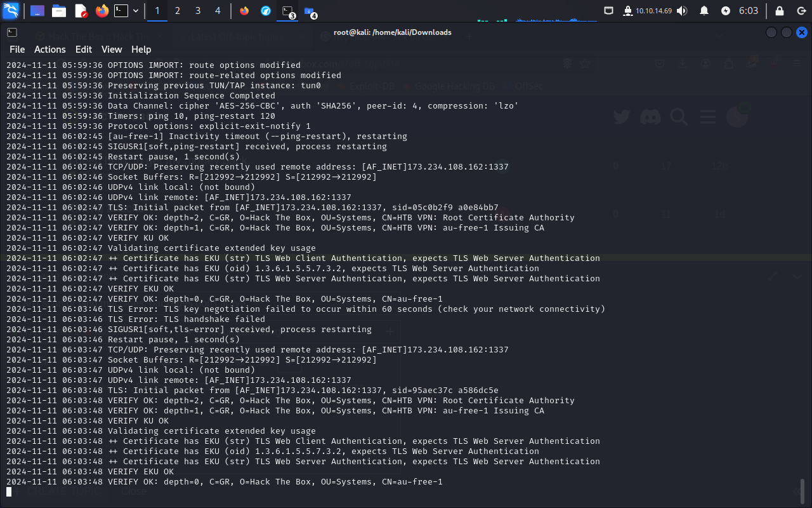The width and height of the screenshot is (812, 508).
Task: Click the terminal's vertical scrollbar
Action: (802, 490)
